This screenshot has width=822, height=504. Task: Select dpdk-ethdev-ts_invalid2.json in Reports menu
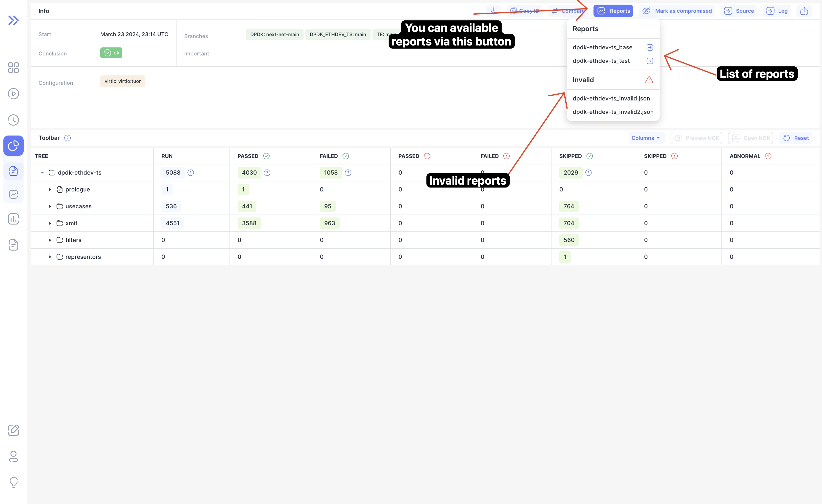coord(613,112)
